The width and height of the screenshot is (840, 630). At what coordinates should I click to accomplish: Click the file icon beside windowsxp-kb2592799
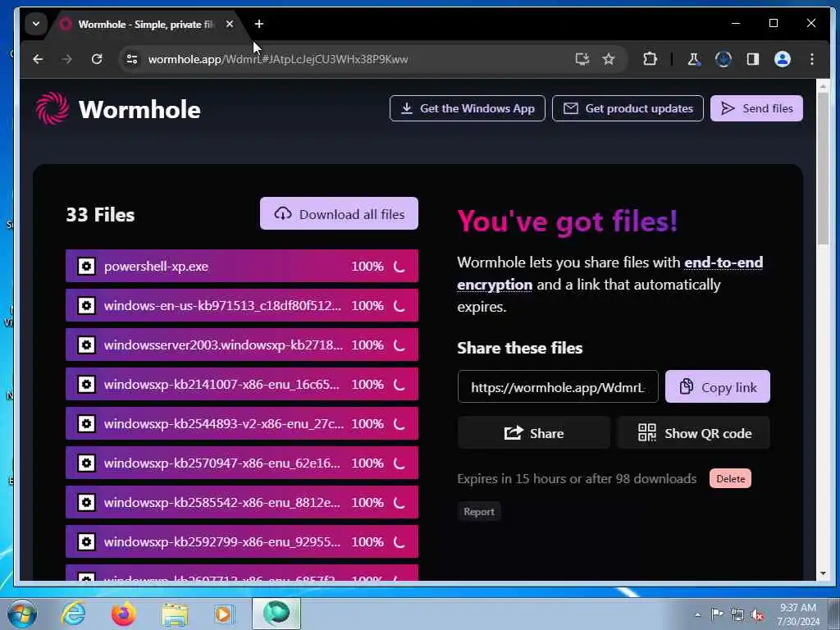[x=86, y=541]
